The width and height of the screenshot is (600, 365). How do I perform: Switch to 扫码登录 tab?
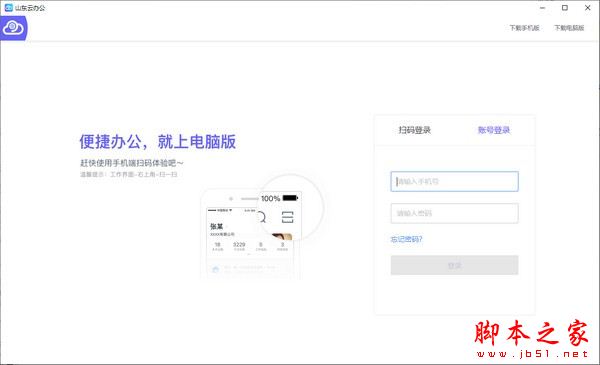pos(415,130)
